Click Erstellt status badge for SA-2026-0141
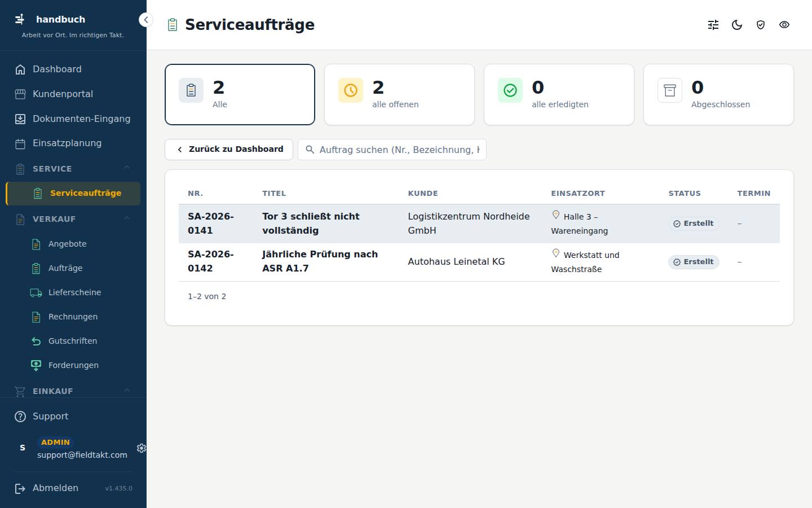The width and height of the screenshot is (812, 508). pos(694,224)
